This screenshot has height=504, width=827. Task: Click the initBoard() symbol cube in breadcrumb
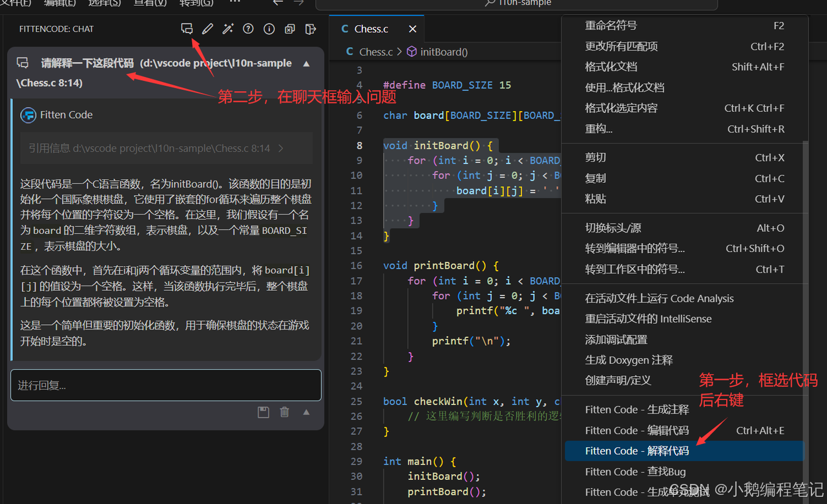[x=412, y=52]
